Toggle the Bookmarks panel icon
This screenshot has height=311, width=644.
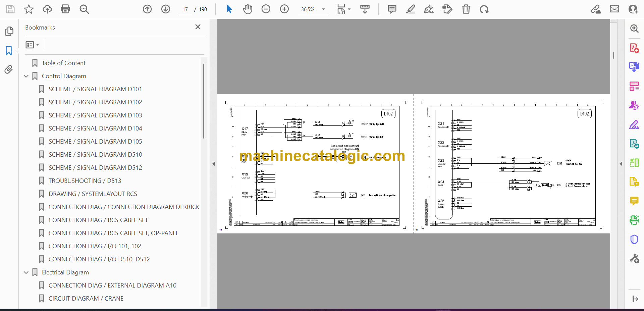coord(9,51)
